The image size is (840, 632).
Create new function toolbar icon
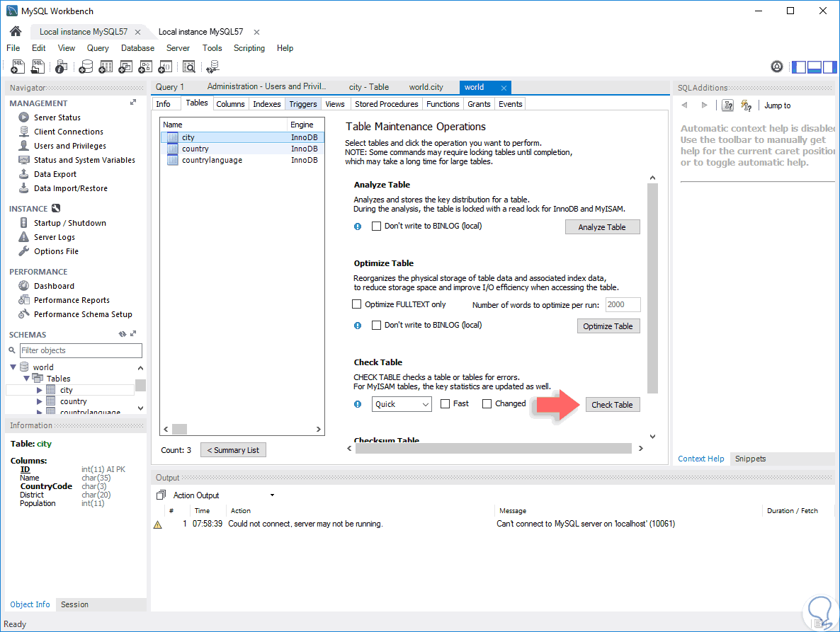(x=166, y=67)
